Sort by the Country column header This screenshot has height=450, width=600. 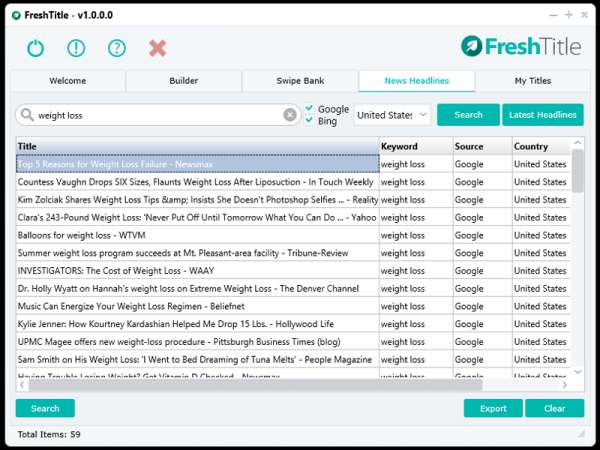(x=541, y=146)
